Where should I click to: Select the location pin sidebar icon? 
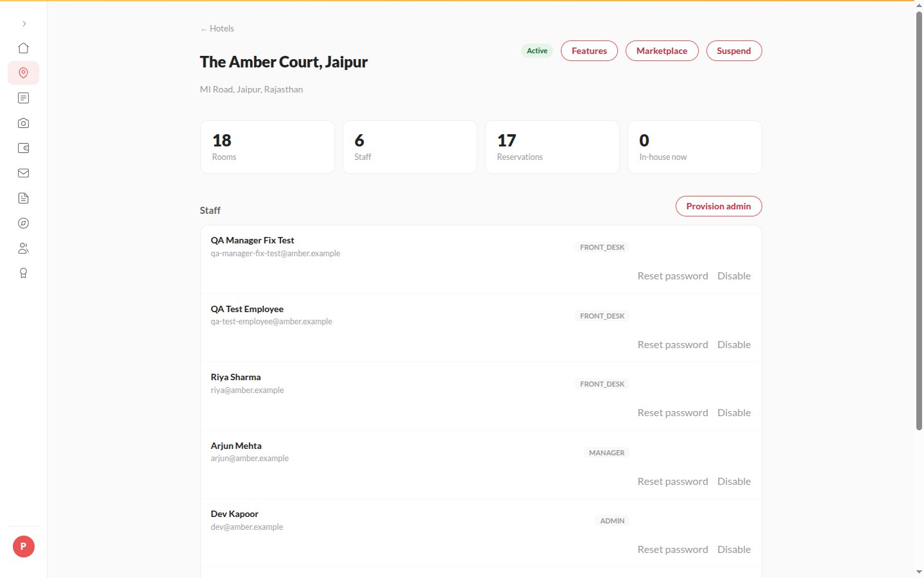coord(23,73)
